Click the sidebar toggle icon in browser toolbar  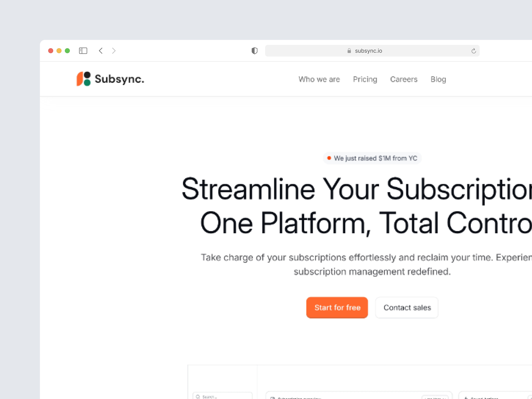click(x=83, y=51)
